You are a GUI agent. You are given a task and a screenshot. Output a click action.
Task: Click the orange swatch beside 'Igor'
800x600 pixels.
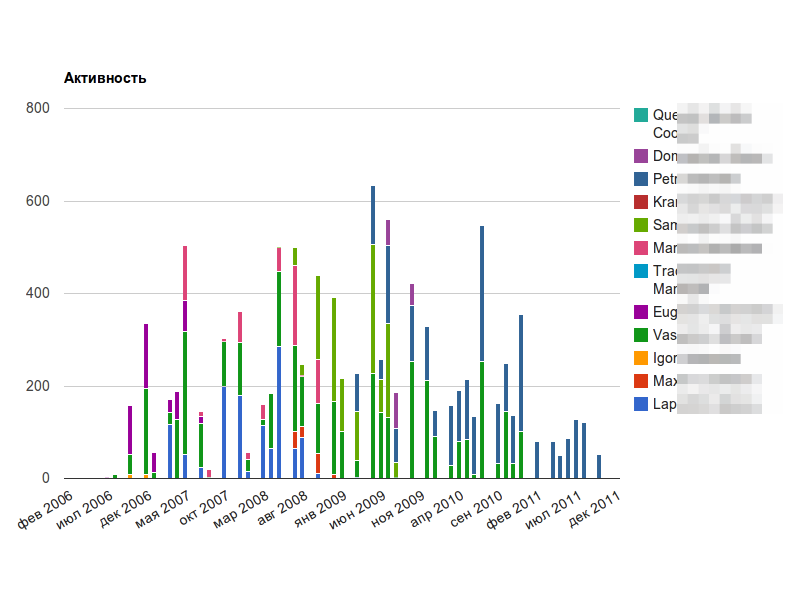(640, 358)
